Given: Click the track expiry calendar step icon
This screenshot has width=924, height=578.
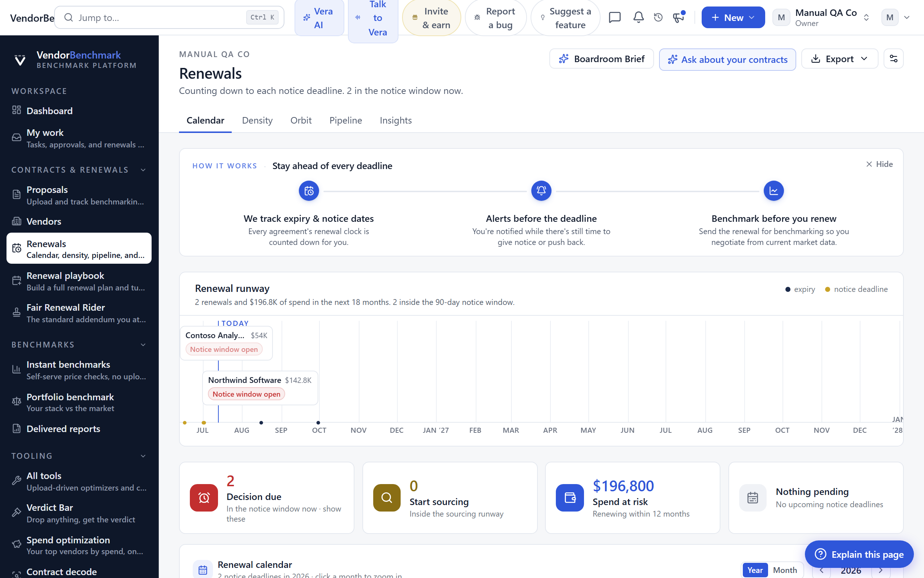Looking at the screenshot, I should (x=309, y=191).
